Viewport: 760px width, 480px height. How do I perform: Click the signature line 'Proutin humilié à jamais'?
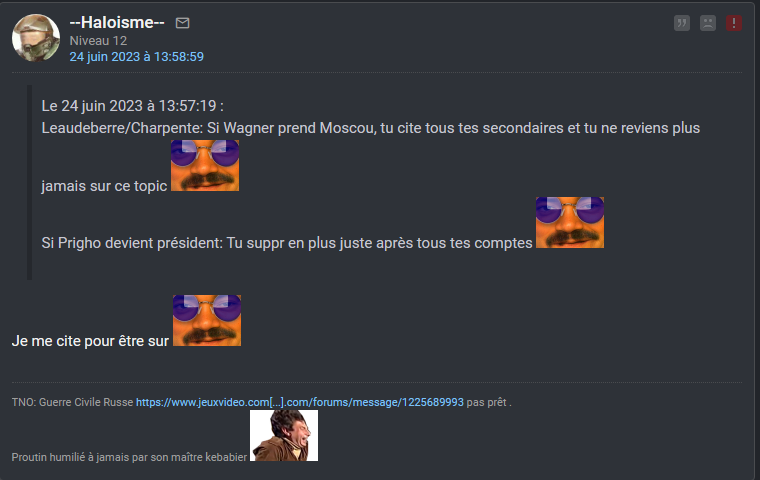click(129, 457)
